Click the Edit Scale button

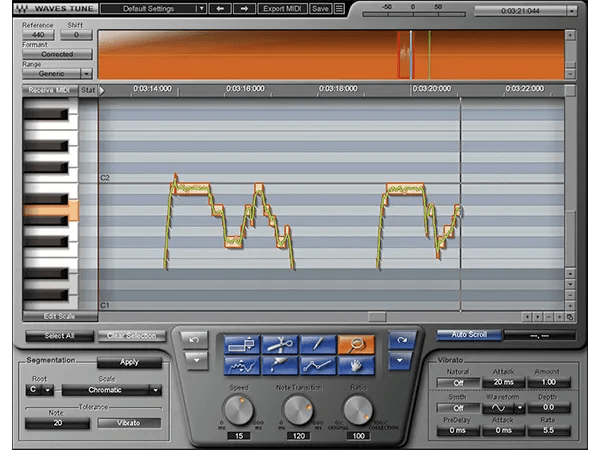[60, 316]
